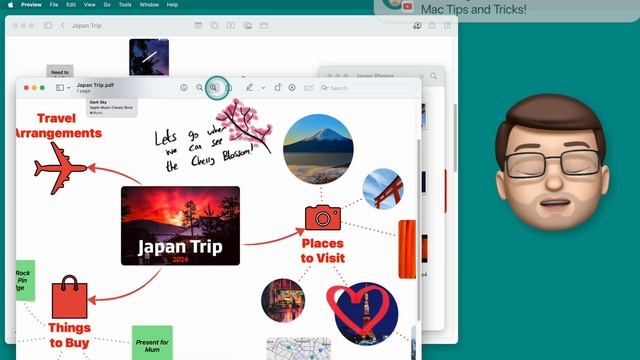Toggle the sidebar icon in Preview window

60,87
